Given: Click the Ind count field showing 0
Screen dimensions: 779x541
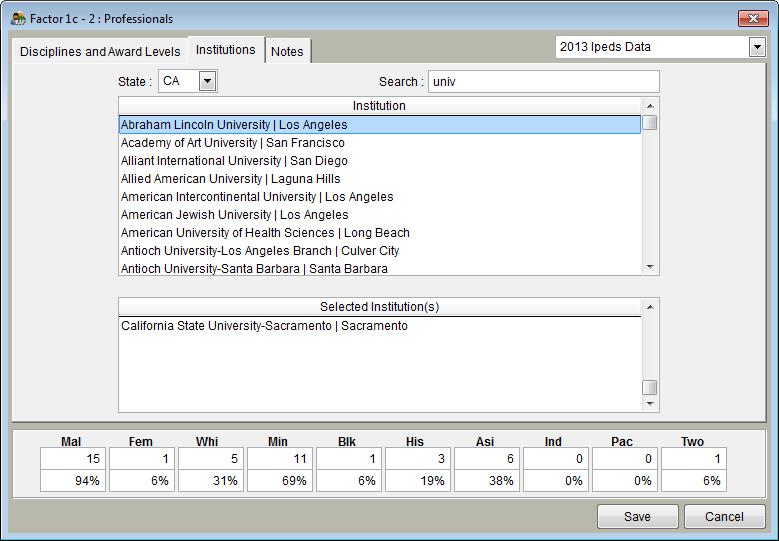Looking at the screenshot, I should tap(556, 459).
